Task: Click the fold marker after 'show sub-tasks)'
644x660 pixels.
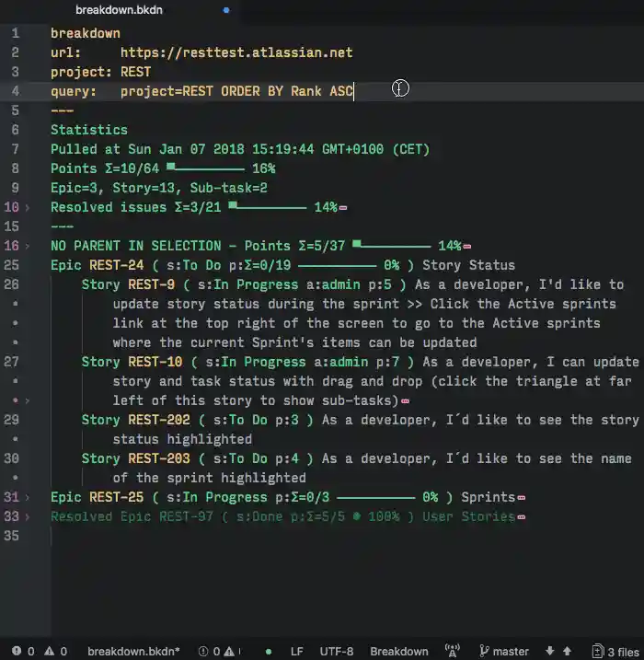Action: (405, 401)
